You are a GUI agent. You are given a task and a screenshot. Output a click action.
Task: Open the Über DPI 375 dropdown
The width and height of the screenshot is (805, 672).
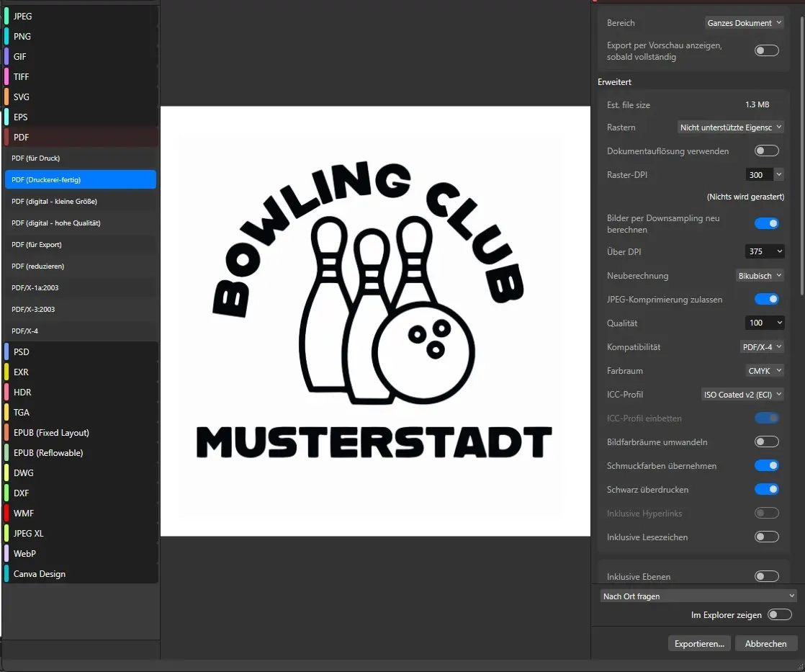pyautogui.click(x=765, y=251)
